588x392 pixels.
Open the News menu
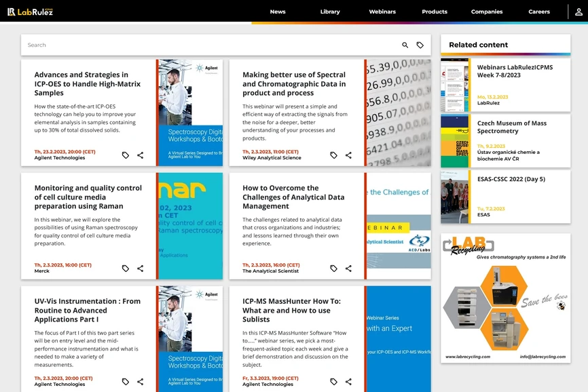(278, 12)
